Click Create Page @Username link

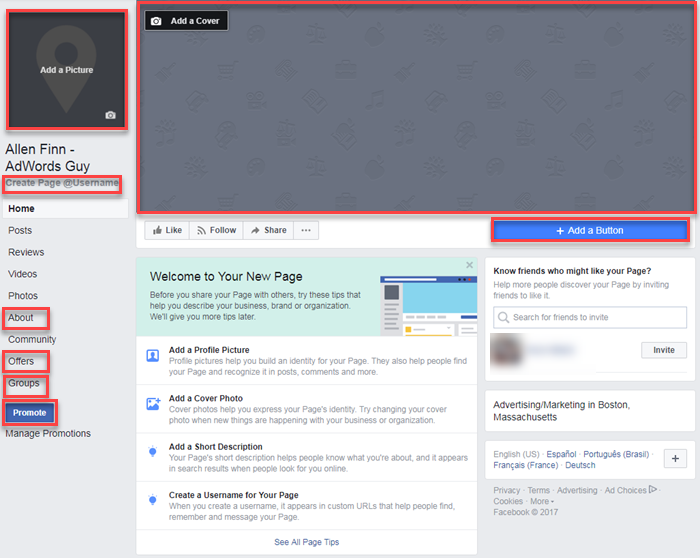[62, 183]
